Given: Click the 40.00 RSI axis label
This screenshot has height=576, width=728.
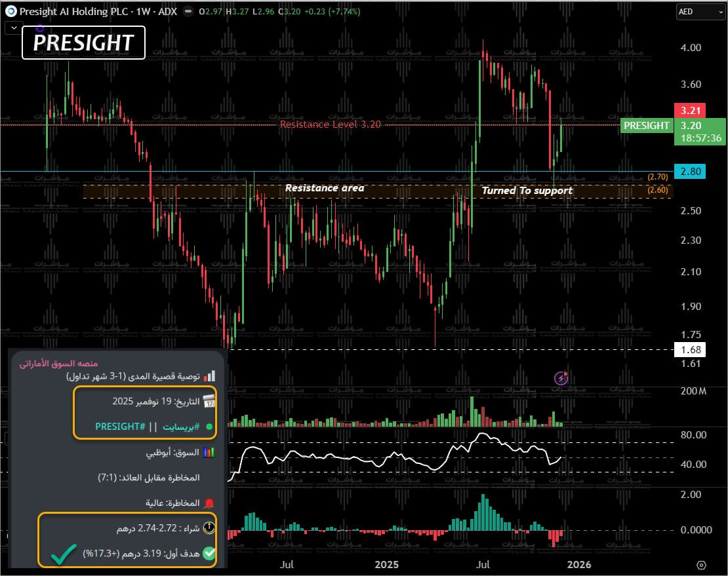Looking at the screenshot, I should (x=694, y=464).
